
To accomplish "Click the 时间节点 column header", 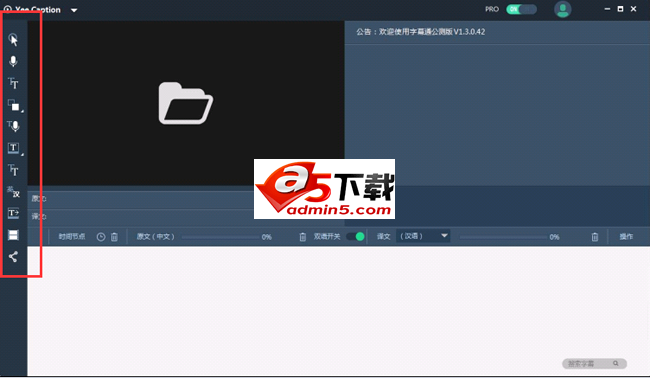I will (x=72, y=236).
